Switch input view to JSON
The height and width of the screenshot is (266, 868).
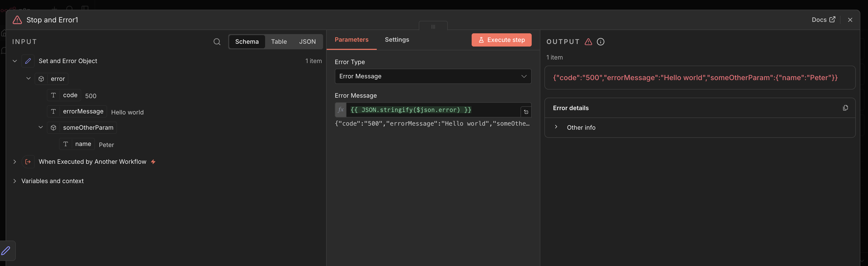click(x=307, y=42)
